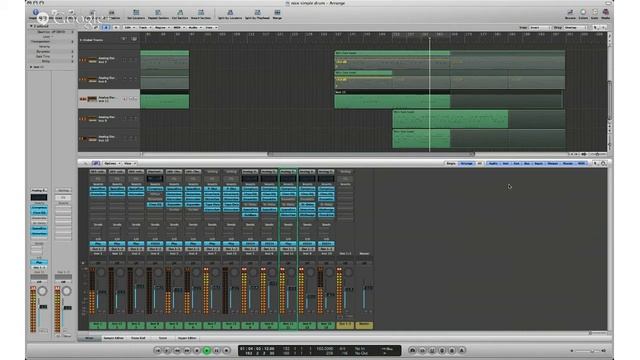The width and height of the screenshot is (640, 360).
Task: Click the Bounce toolbar icon
Action: pyautogui.click(x=570, y=14)
